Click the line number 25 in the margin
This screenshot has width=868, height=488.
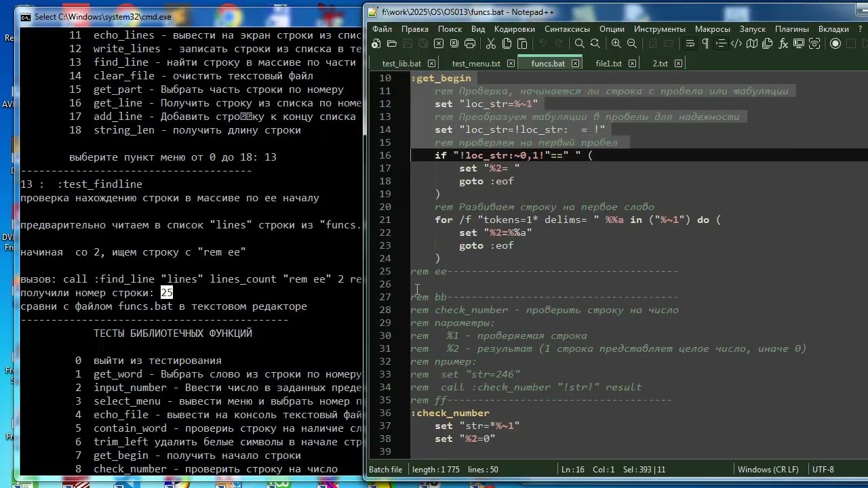[384, 271]
